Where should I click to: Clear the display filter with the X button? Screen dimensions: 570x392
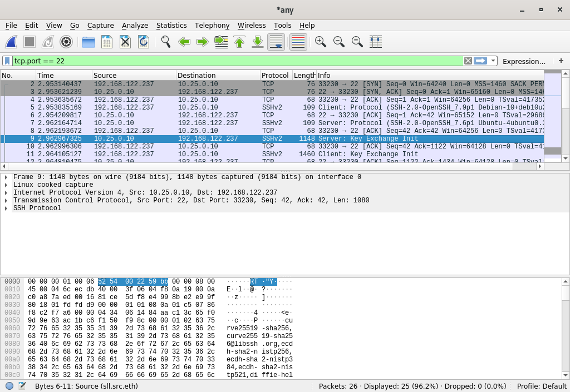(x=468, y=61)
